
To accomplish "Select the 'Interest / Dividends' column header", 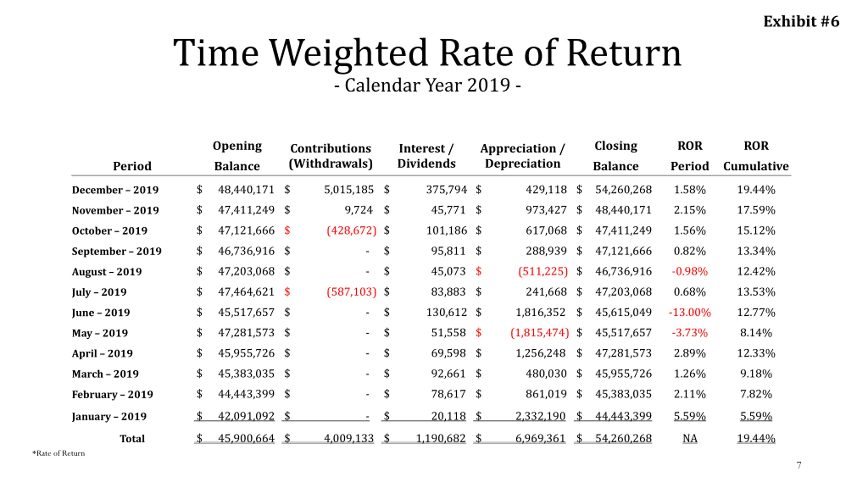I will click(426, 156).
